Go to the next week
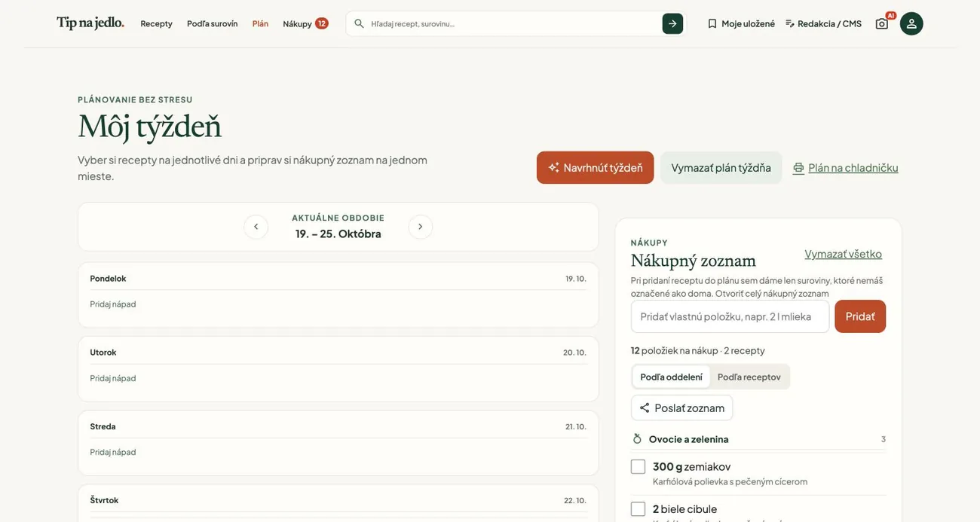 click(421, 227)
